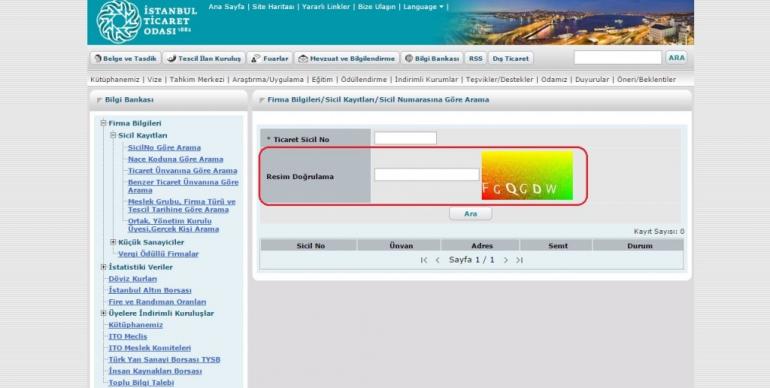Click the Ara search button below captcha
The image size is (770, 388).
pos(470,214)
